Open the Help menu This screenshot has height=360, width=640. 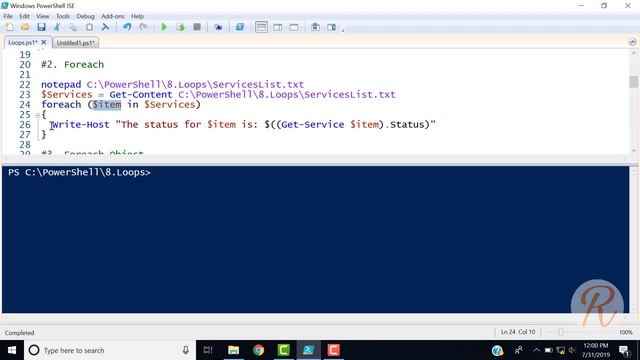pyautogui.click(x=137, y=16)
